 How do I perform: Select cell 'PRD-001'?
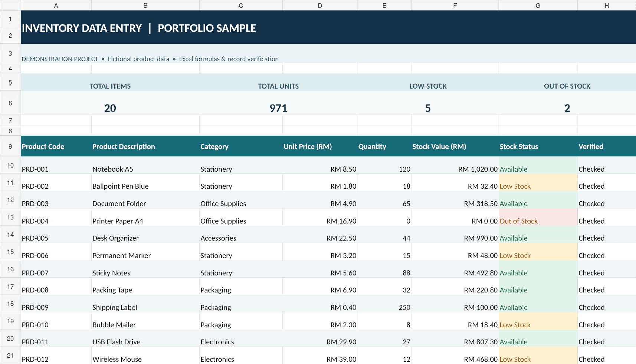point(56,165)
